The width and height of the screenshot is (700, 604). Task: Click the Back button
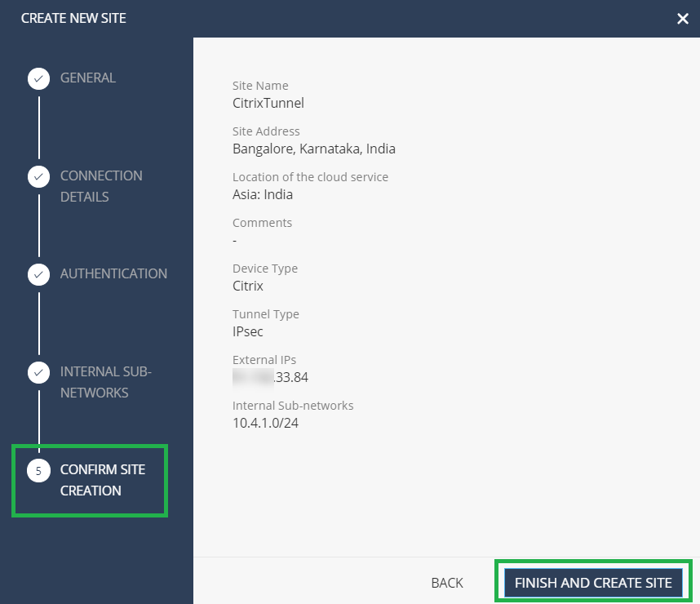447,583
